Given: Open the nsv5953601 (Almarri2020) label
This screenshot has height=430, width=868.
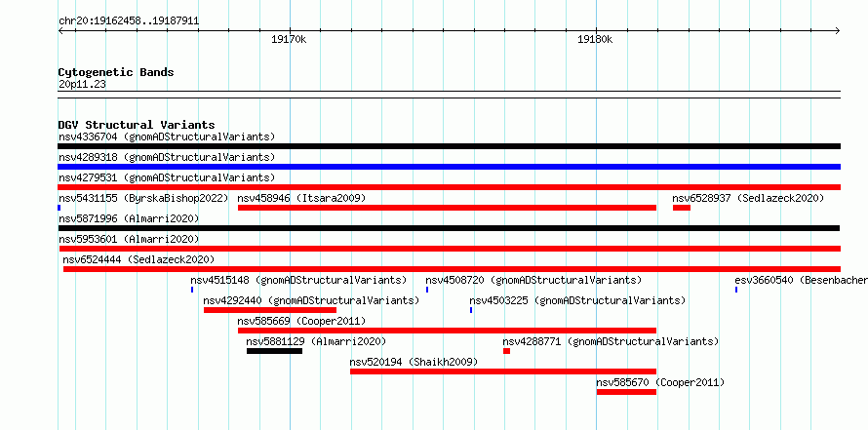Looking at the screenshot, I should pyautogui.click(x=129, y=239).
